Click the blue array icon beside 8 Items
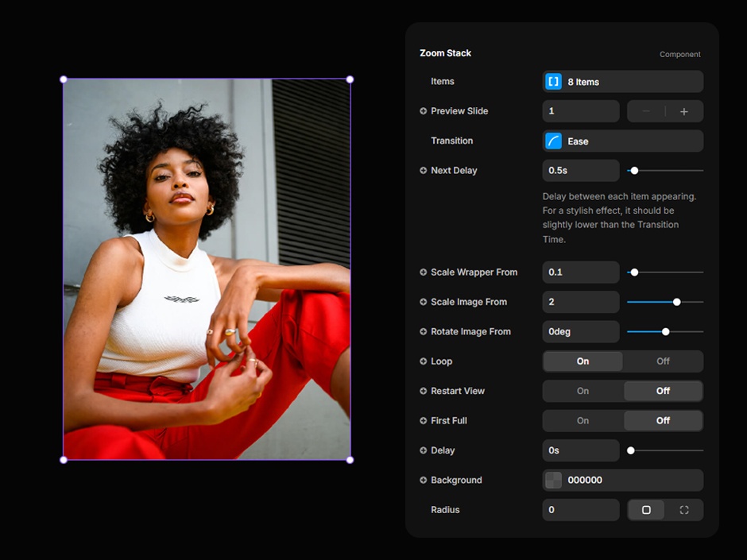Image resolution: width=747 pixels, height=560 pixels. [554, 82]
